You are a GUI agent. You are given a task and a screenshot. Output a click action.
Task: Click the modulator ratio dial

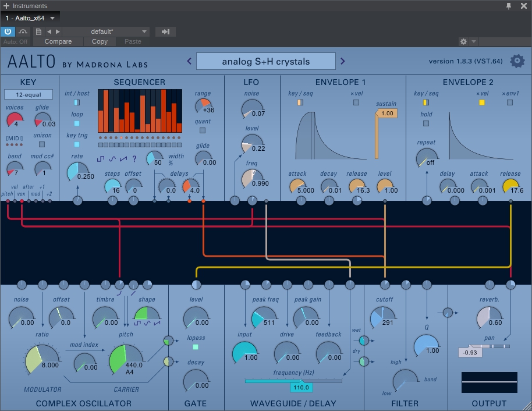click(x=42, y=360)
